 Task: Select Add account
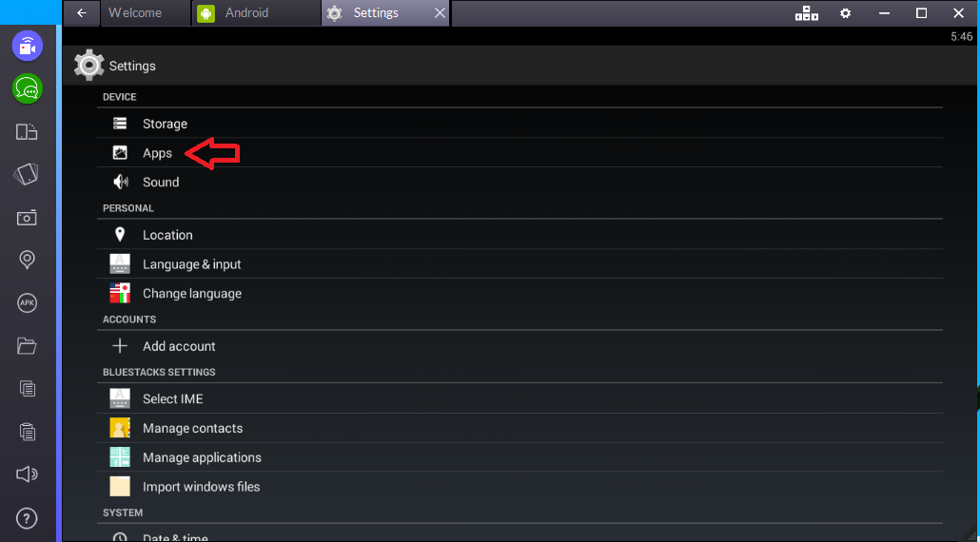519,346
